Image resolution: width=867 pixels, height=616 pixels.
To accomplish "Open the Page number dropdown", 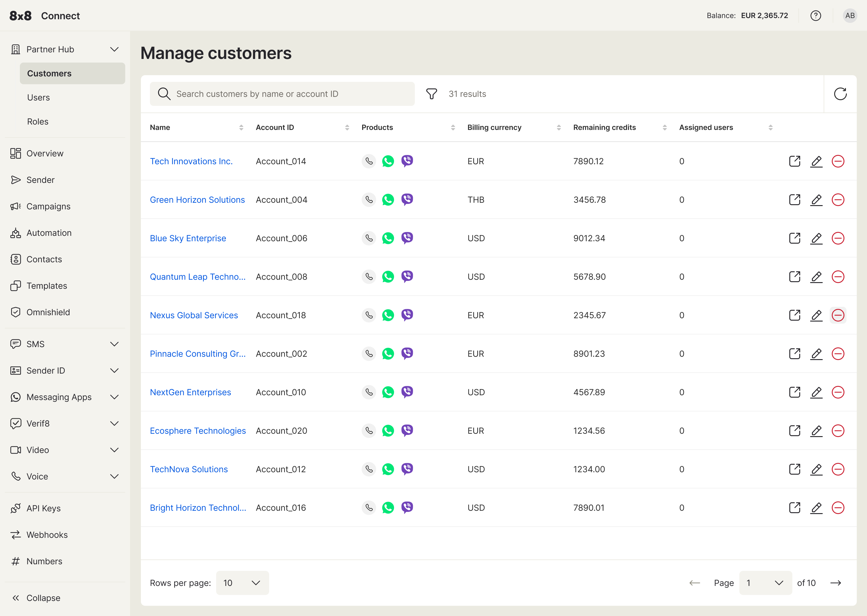I will [x=765, y=583].
